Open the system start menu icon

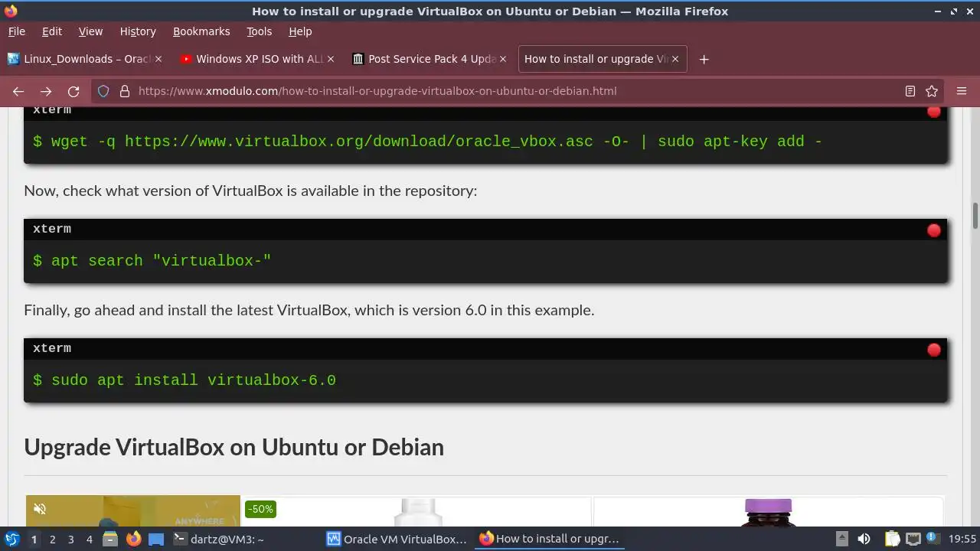coord(12,539)
